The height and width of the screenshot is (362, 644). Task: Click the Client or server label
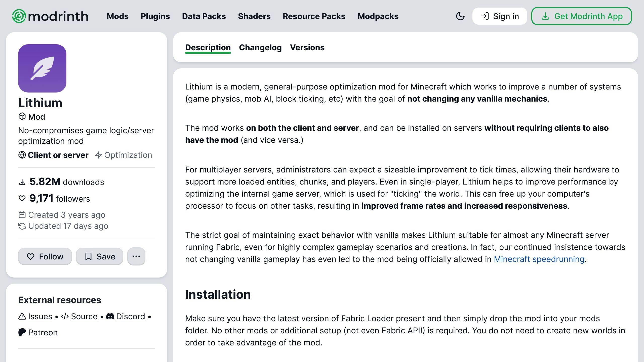[58, 155]
